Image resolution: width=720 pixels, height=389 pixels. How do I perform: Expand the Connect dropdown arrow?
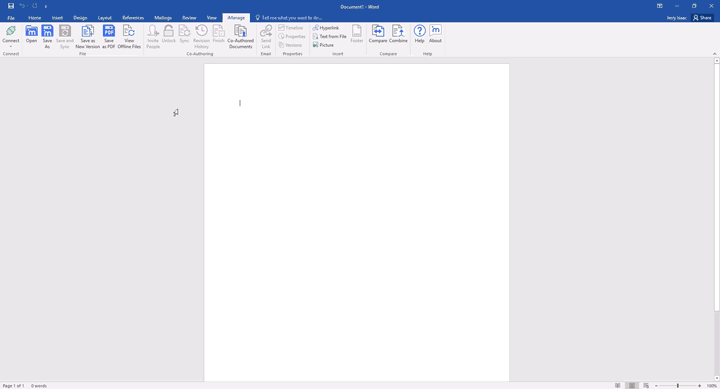click(11, 46)
